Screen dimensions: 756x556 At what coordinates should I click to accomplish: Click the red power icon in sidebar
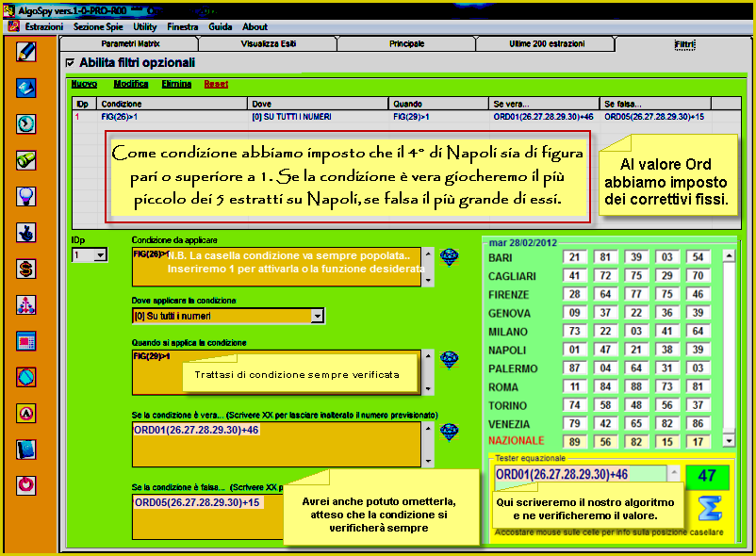point(26,485)
